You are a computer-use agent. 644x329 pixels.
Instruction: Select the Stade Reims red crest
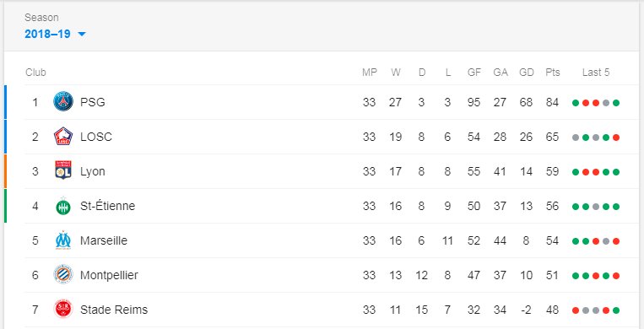pyautogui.click(x=63, y=310)
